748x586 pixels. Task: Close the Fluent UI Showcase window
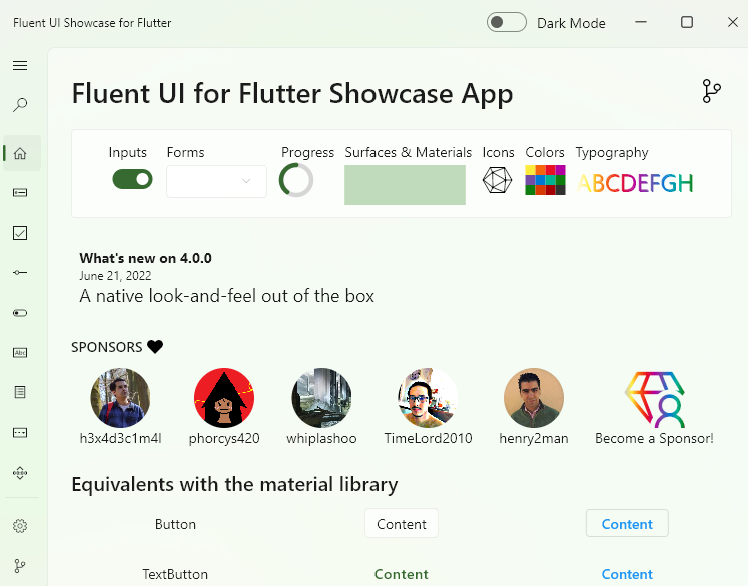point(733,22)
